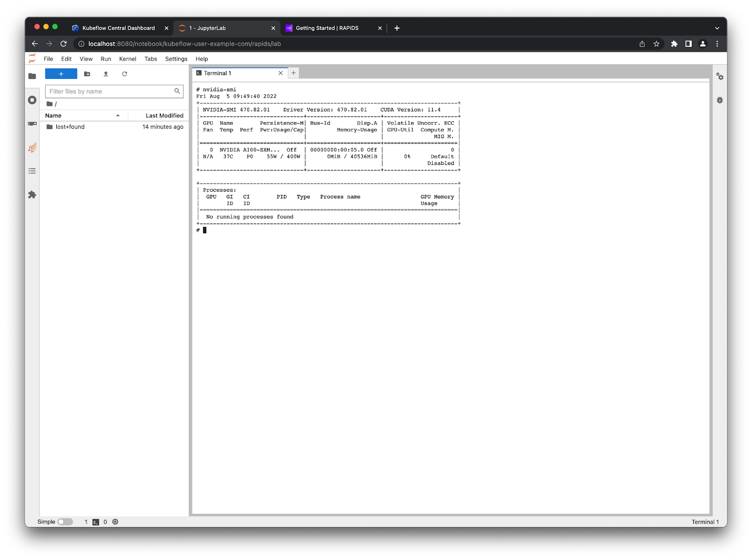This screenshot has height=560, width=752.
Task: Reload the browser page
Action: pos(63,44)
